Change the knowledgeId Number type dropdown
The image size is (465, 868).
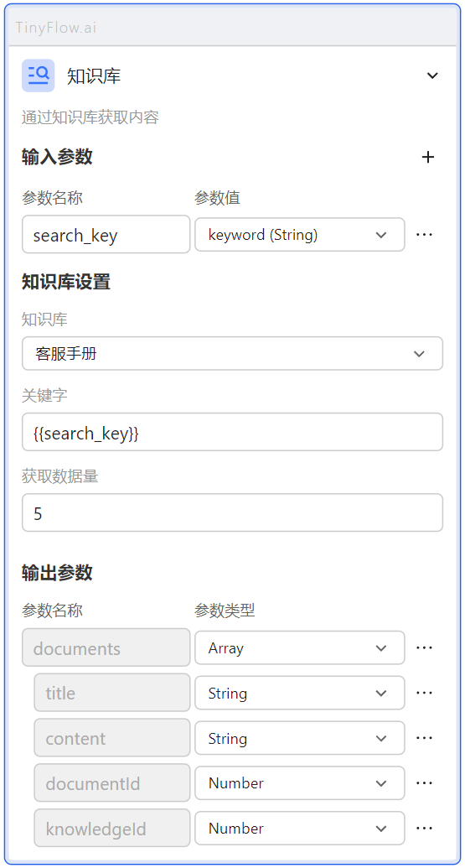point(300,829)
